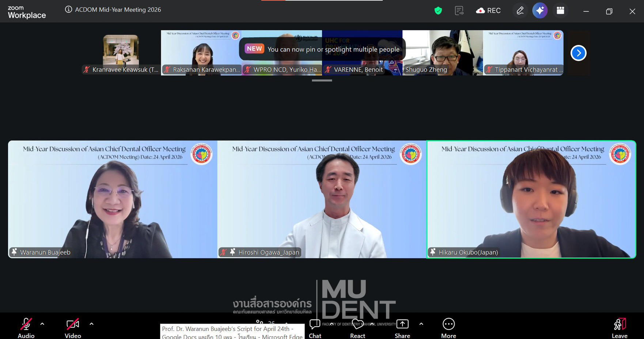
Task: Show next participants with blue arrow
Action: coord(578,53)
